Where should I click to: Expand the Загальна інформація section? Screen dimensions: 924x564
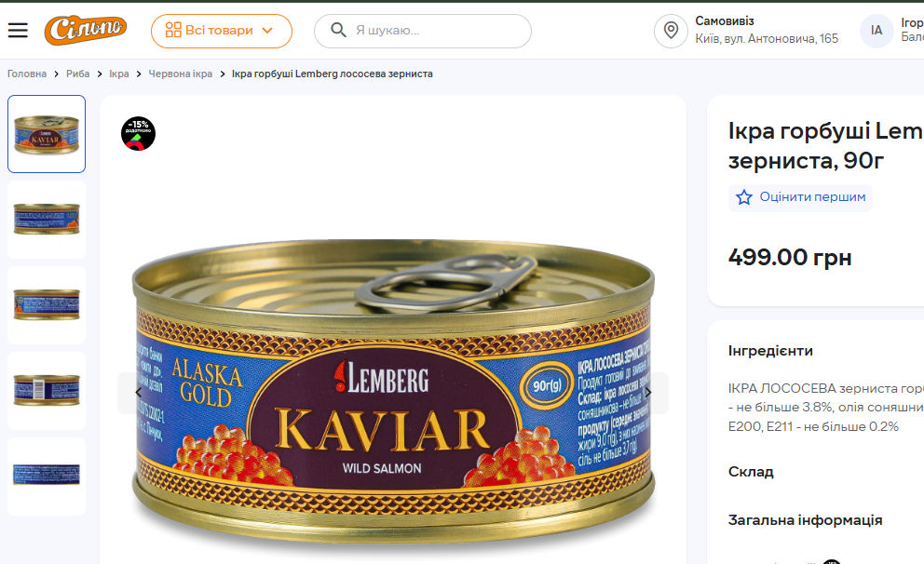click(x=805, y=520)
